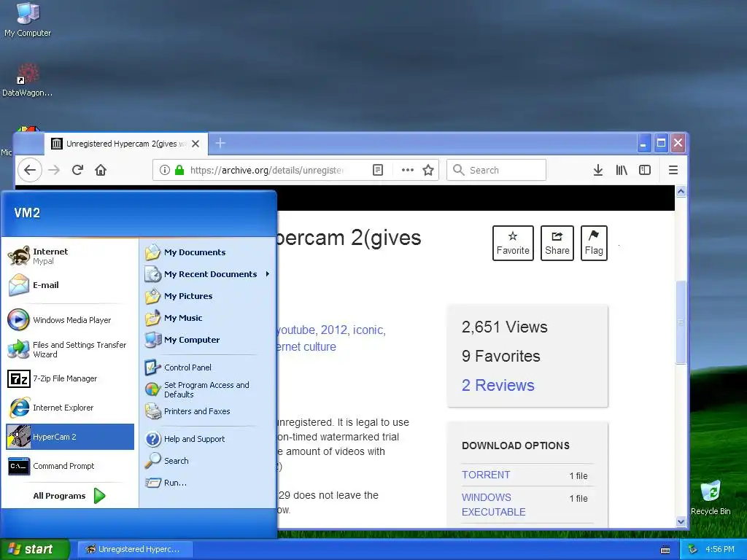This screenshot has width=747, height=560.
Task: Click the vertical scrollbar thumb
Action: (681, 322)
